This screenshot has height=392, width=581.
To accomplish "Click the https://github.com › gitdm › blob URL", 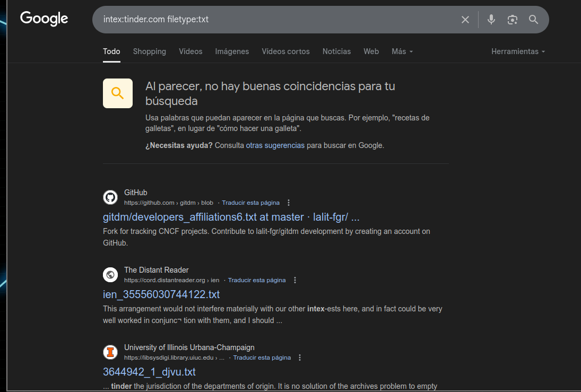I will pyautogui.click(x=169, y=203).
